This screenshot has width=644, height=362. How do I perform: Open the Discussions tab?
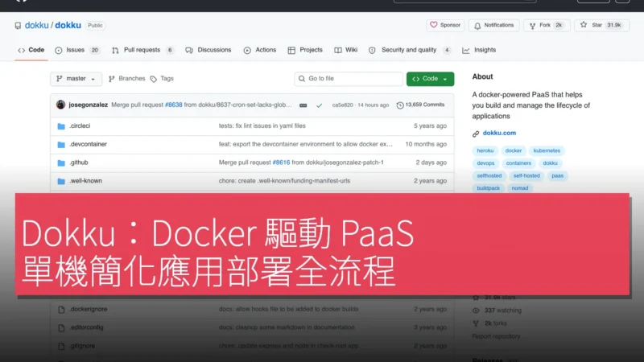(208, 50)
